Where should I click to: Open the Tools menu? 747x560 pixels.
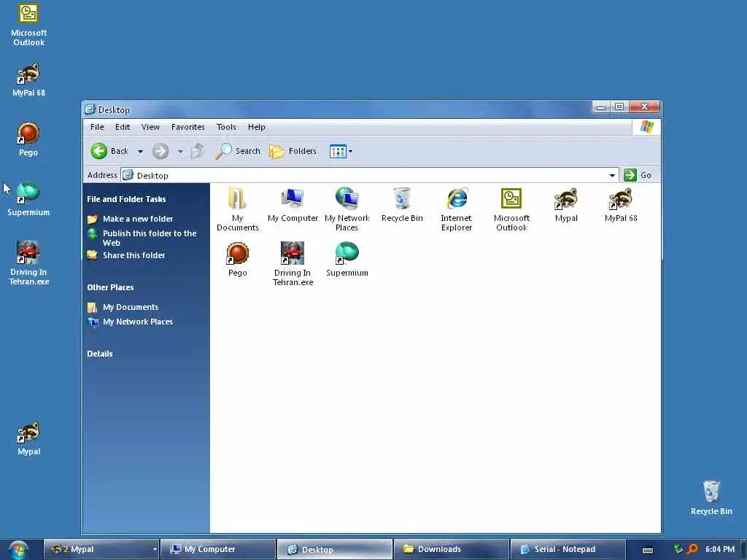coord(226,127)
